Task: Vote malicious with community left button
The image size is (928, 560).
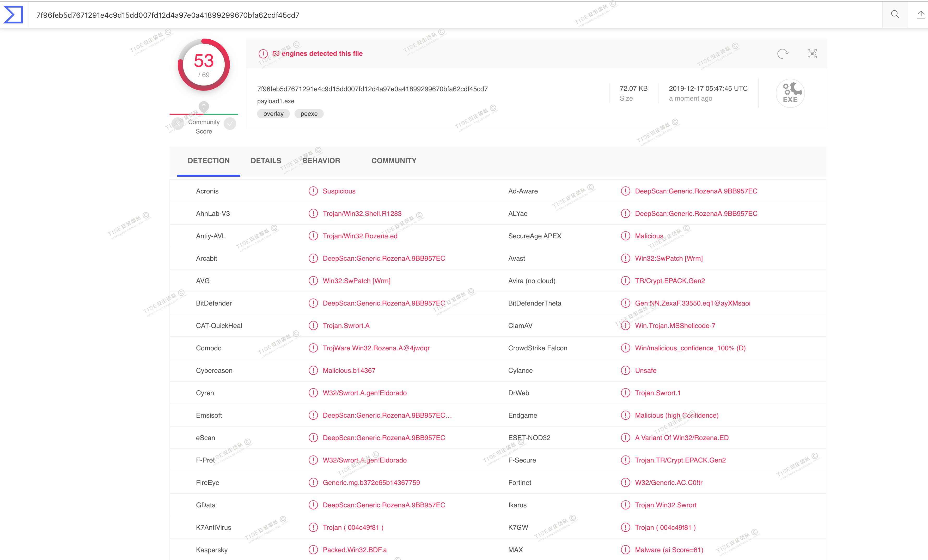Action: tap(178, 124)
